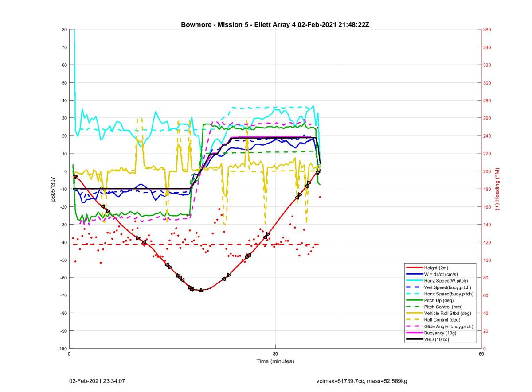Select the '10' left axis tick label
Viewport: 532px width, 392px height.
point(65,154)
